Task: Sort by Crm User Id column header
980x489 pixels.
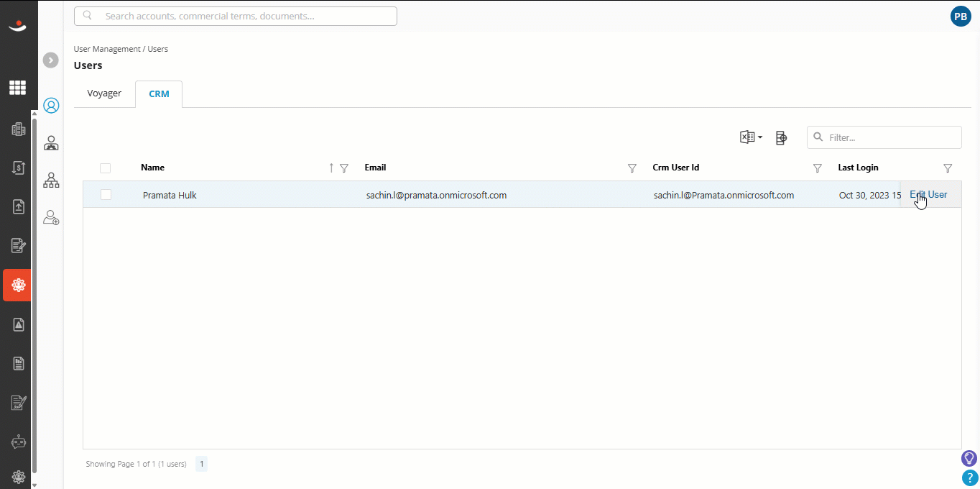Action: coord(675,168)
